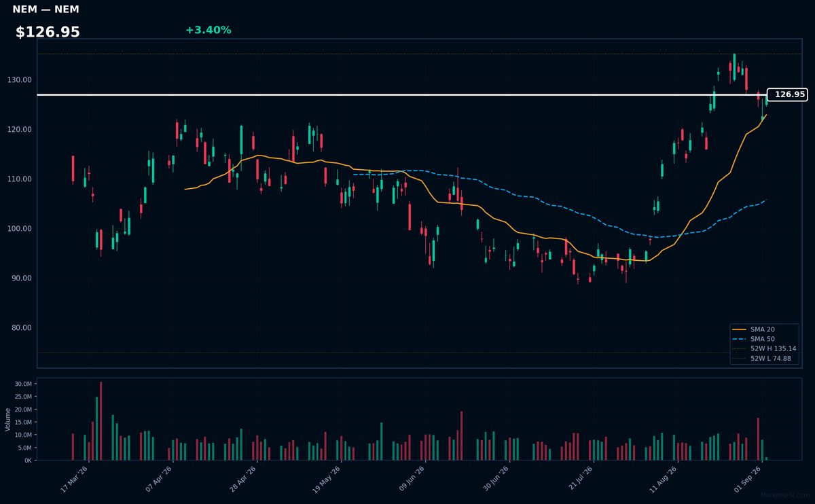Click the NEM — NEM chart title
The image size is (815, 504).
[x=46, y=10]
